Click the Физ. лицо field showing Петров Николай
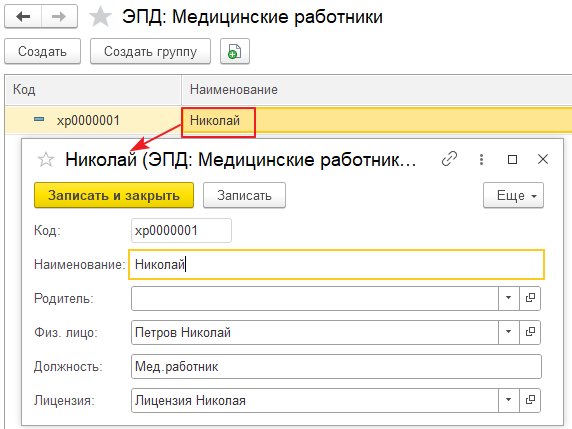The height and width of the screenshot is (429, 572). [315, 332]
